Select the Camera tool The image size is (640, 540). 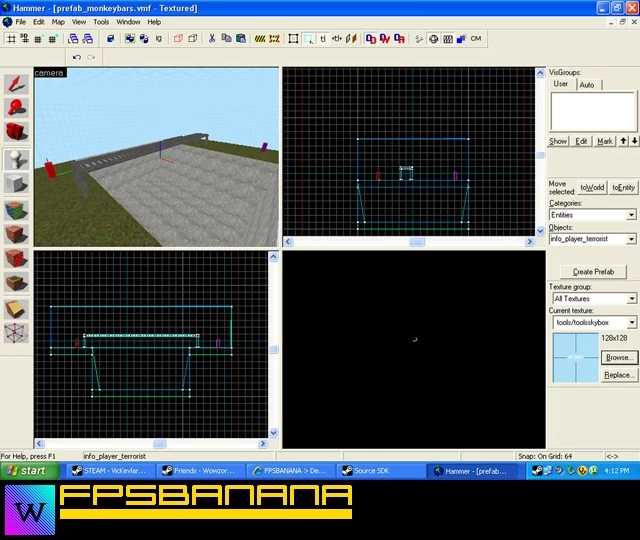[x=16, y=132]
